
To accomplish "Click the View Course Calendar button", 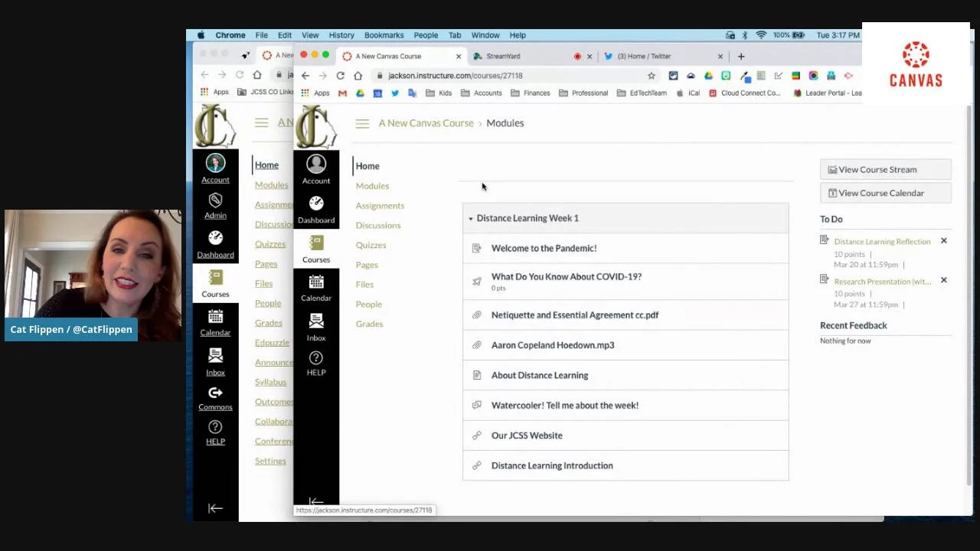I will [x=886, y=193].
